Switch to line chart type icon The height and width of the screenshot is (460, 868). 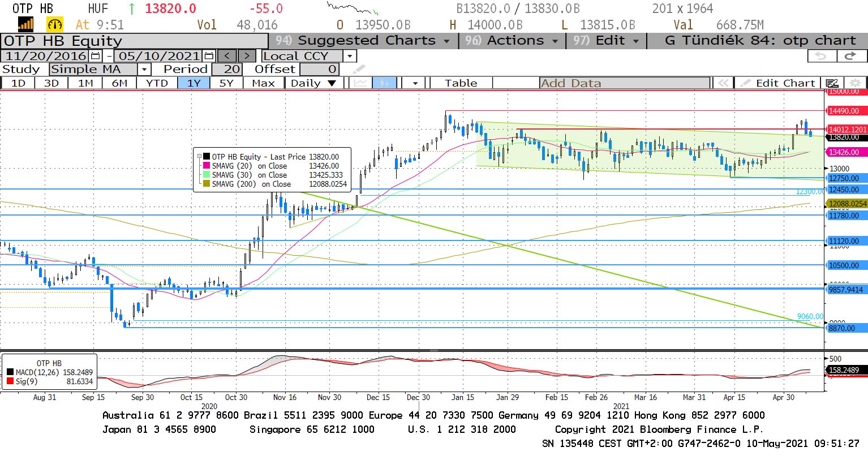tap(360, 83)
